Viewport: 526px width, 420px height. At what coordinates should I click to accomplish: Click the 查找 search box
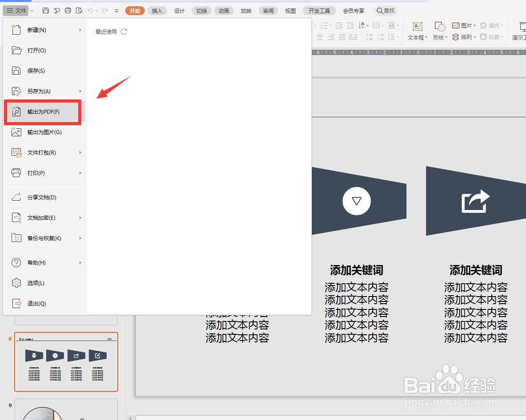point(386,11)
